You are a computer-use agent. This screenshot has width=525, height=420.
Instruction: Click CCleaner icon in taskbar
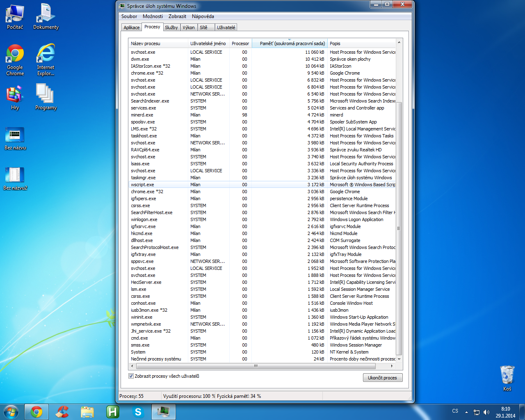point(62,412)
